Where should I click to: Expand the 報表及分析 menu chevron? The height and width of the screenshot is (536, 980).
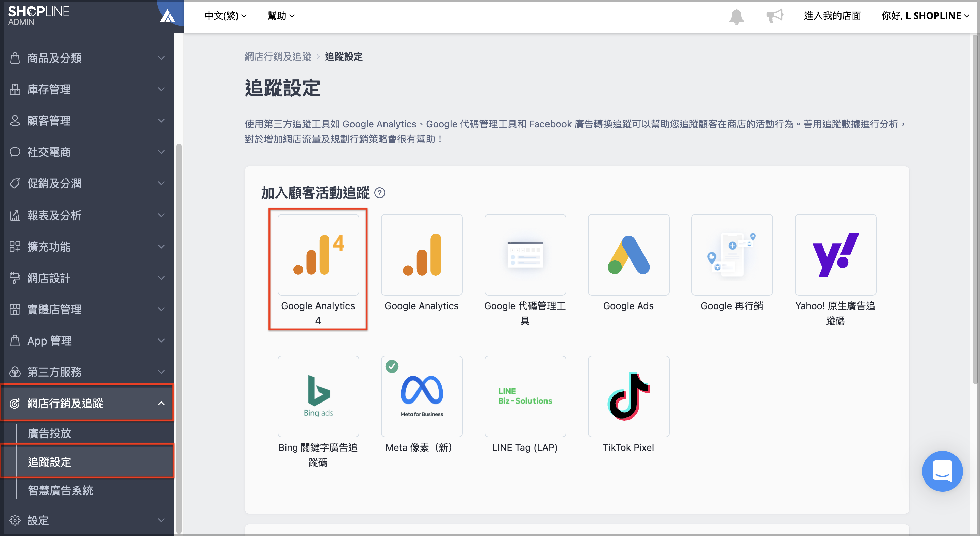pyautogui.click(x=161, y=215)
